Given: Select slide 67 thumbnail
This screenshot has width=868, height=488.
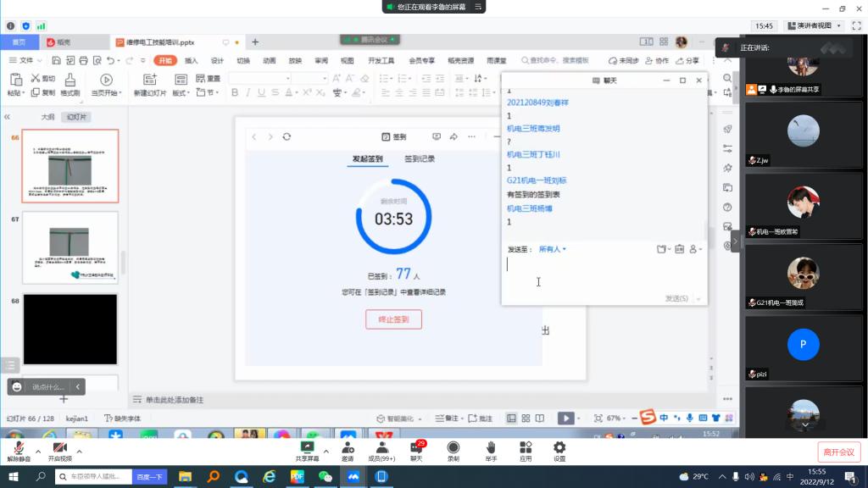Looking at the screenshot, I should 70,247.
